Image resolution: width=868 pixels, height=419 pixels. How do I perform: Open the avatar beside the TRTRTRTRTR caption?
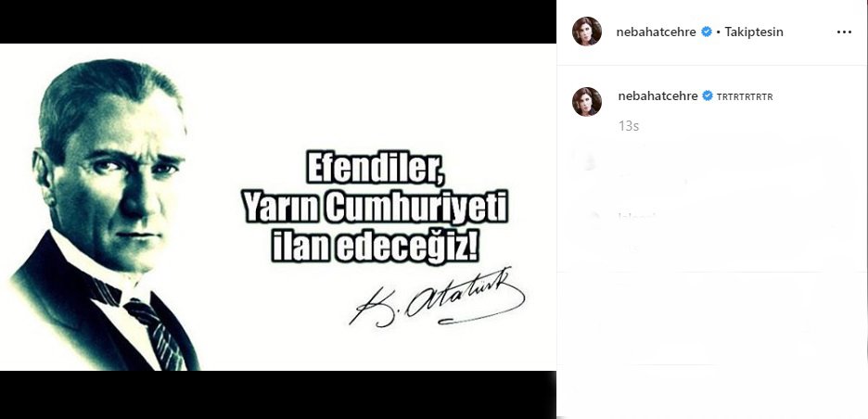(x=587, y=102)
